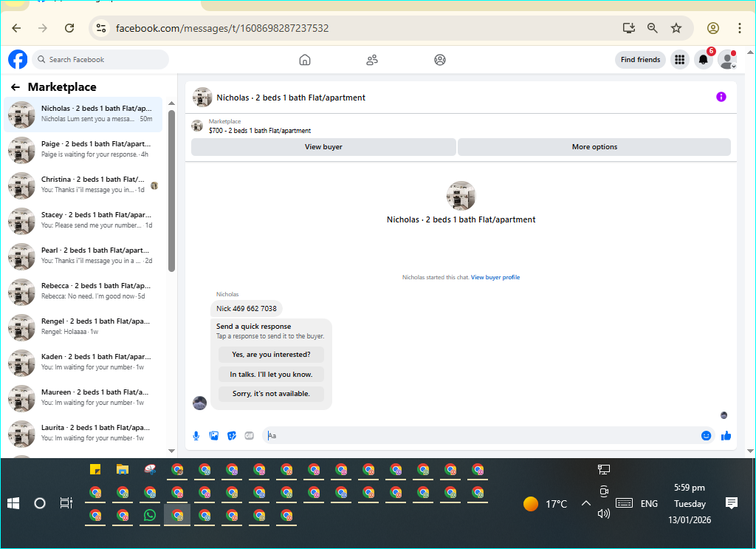The image size is (756, 549).
Task: Open the Home feed icon
Action: click(305, 60)
